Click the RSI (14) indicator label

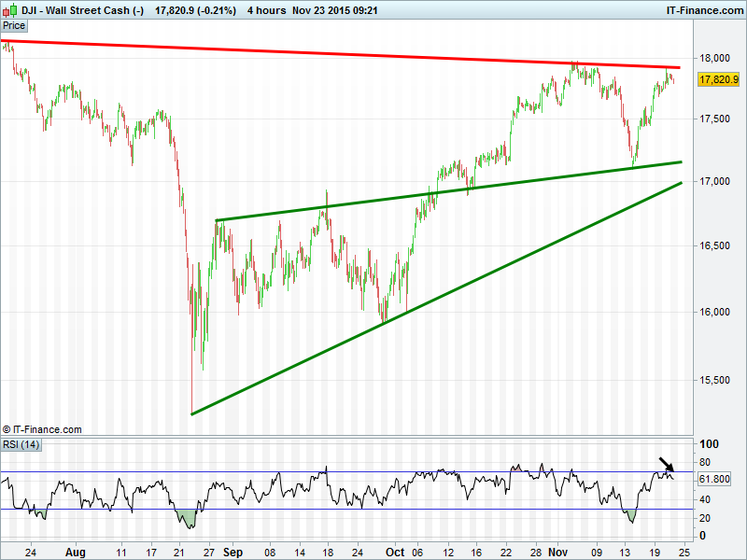point(21,445)
